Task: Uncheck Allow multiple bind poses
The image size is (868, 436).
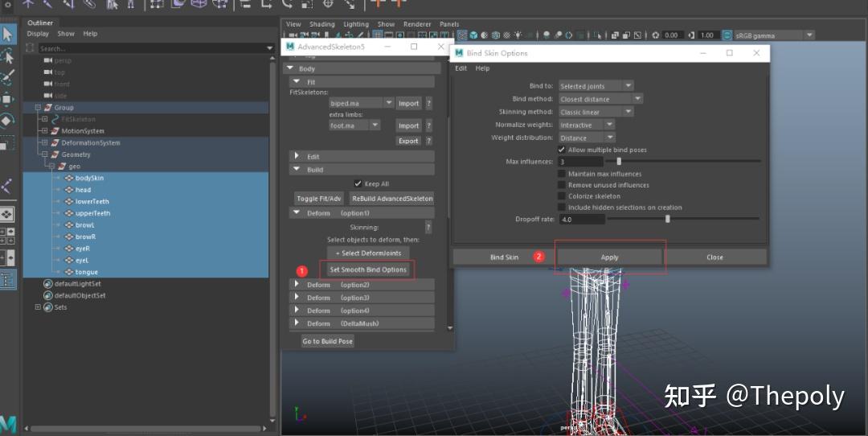Action: tap(561, 150)
